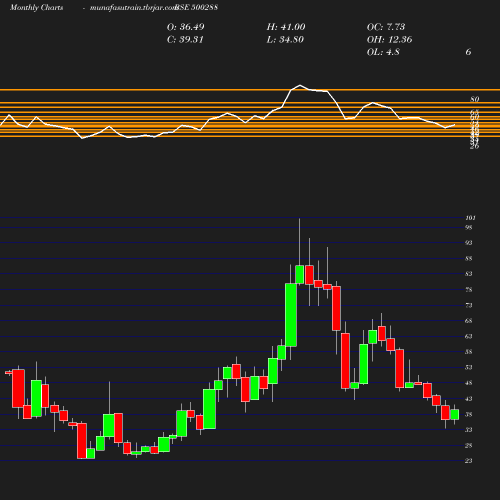Screen dimensions: 500x500
Task: Click the "63" price axis label
Action: 469,336
